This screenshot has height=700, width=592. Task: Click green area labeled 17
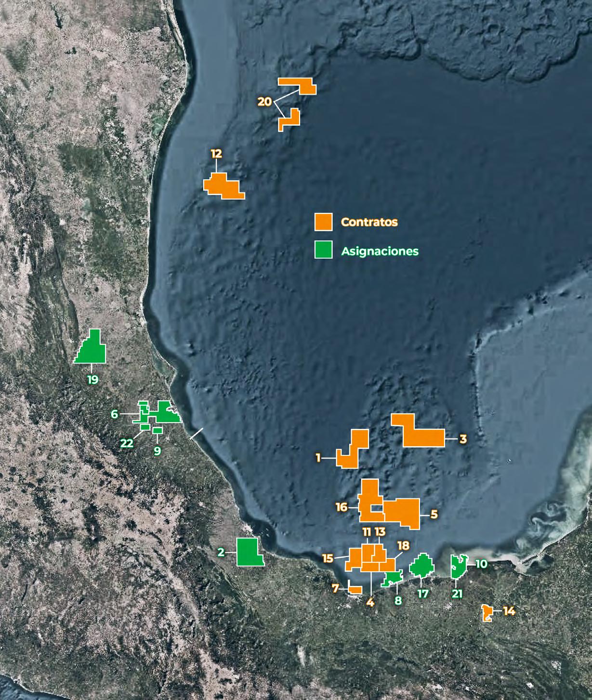(x=422, y=566)
